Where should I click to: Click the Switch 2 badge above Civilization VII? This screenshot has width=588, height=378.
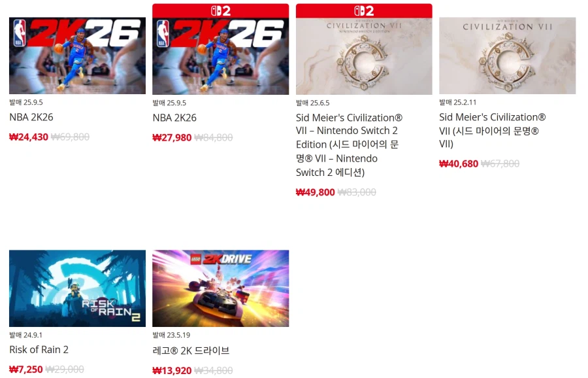[364, 11]
